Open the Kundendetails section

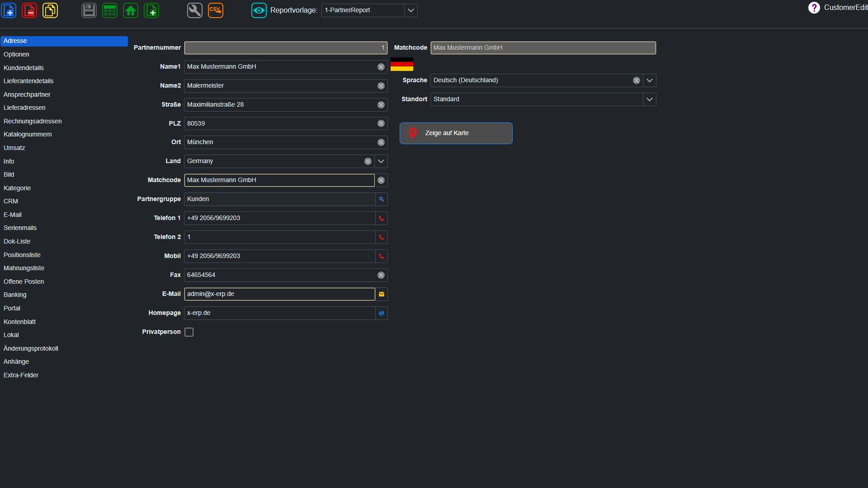click(x=24, y=68)
